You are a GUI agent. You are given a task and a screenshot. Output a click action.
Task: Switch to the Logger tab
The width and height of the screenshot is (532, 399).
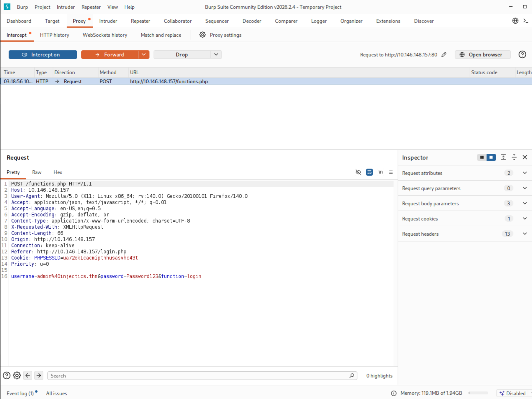pyautogui.click(x=319, y=21)
